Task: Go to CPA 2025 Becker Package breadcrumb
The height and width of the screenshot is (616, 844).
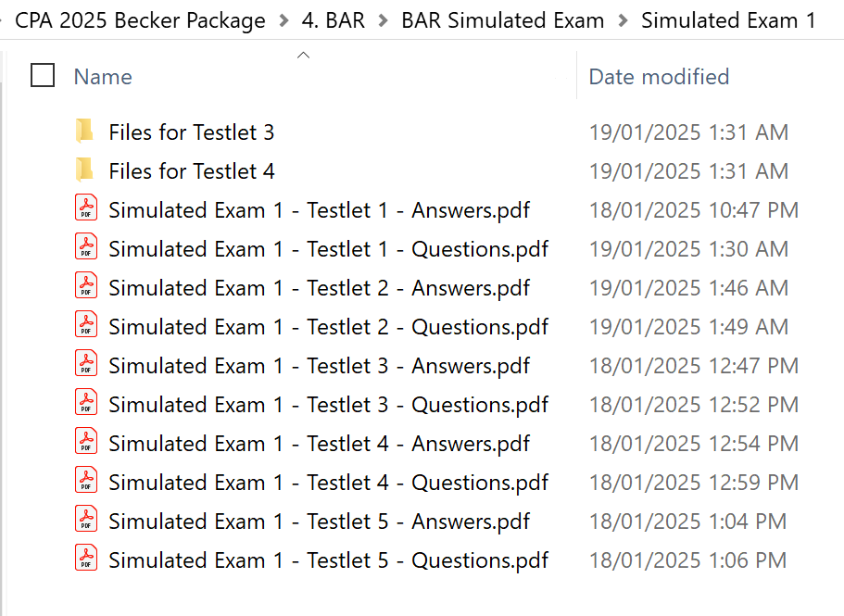Action: 140,20
